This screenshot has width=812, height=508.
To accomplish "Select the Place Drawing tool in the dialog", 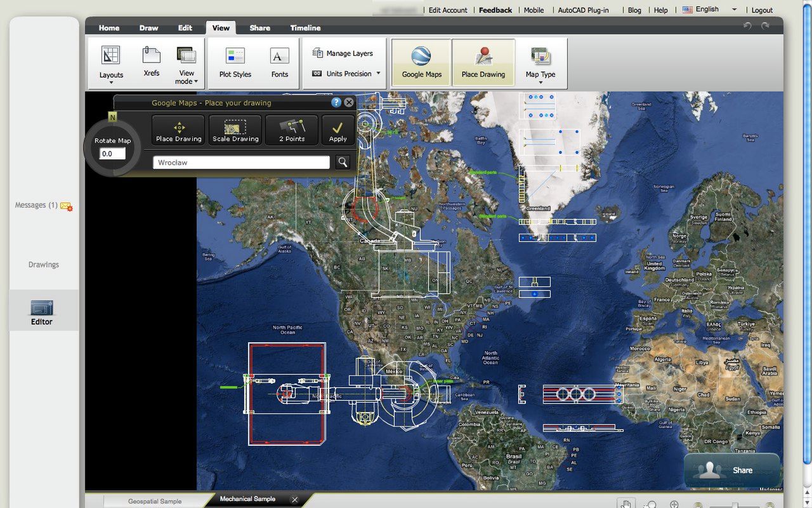I will [x=178, y=130].
